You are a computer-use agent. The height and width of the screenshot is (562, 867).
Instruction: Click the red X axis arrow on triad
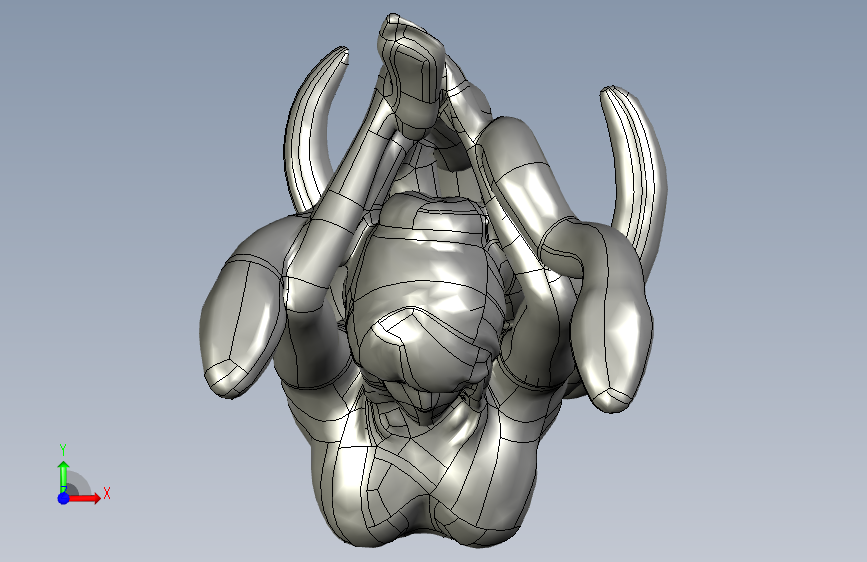coord(83,498)
